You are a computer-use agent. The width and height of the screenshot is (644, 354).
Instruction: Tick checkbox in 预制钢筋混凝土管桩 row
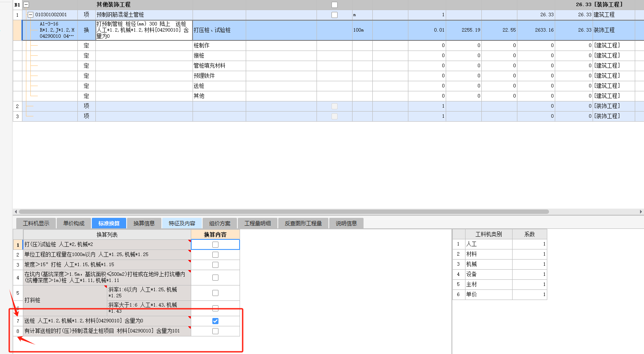click(x=335, y=15)
